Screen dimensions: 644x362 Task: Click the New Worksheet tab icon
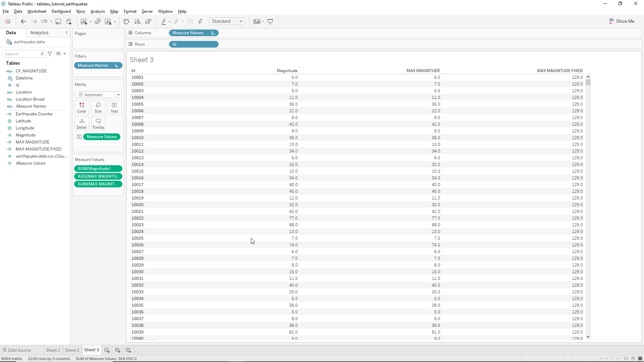coord(107,350)
